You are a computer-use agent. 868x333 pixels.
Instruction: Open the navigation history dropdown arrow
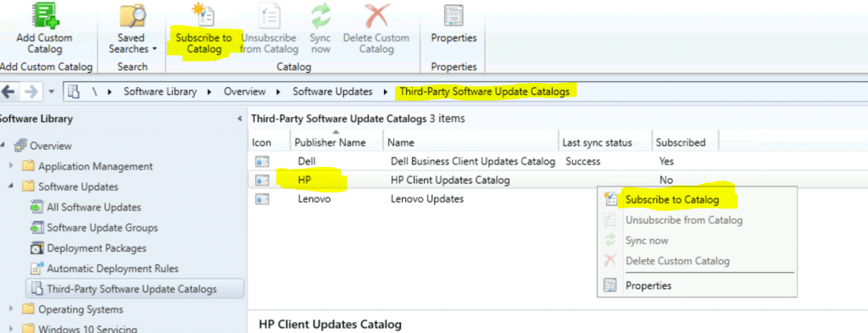[x=52, y=92]
